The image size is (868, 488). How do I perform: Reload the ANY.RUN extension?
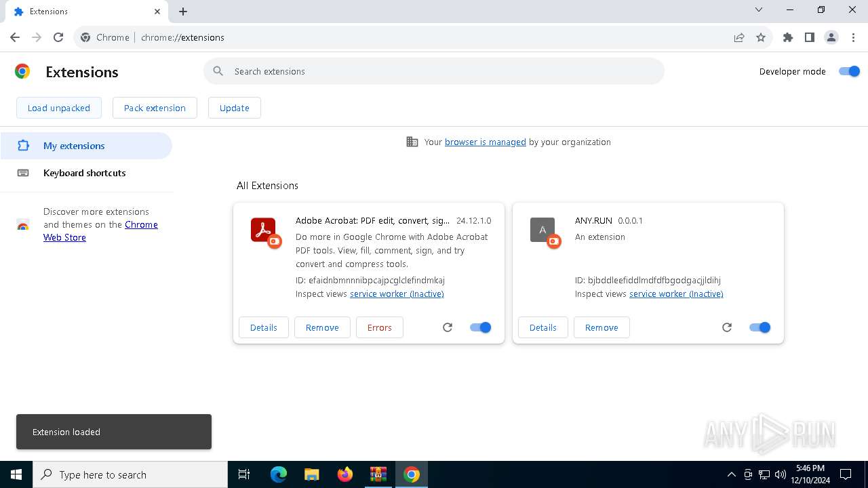tap(727, 327)
